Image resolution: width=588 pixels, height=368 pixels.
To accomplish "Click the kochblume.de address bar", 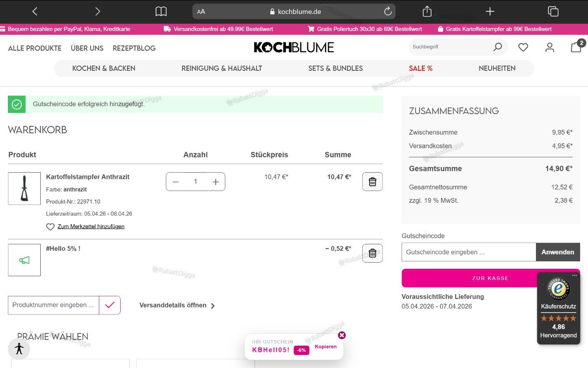I will pos(294,12).
